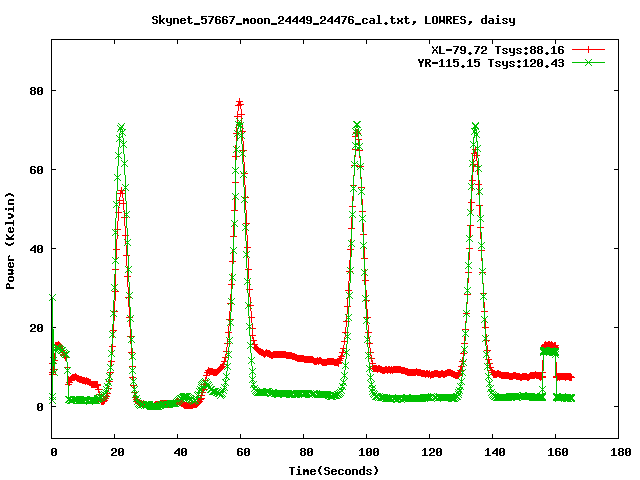This screenshot has width=640, height=480.
Task: Select the YR-115.15 Tsys:120.43 legend label
Action: coord(491,63)
